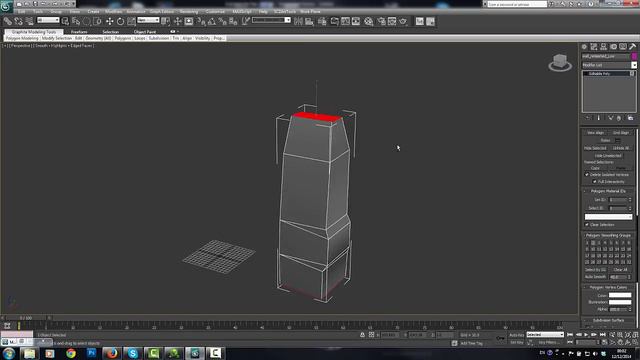Open the Create command panel tab

coord(584,47)
